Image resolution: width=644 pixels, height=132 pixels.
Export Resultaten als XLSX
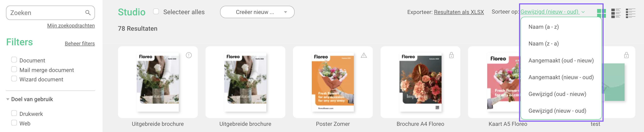[x=459, y=12]
